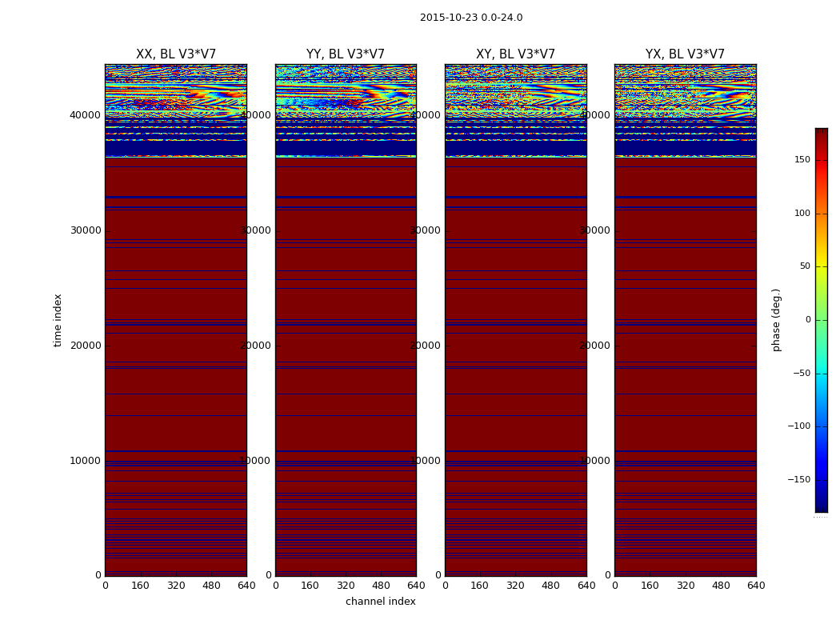Click the "XY, BL V3*V7" subplot title
The image size is (840, 640).
click(515, 54)
